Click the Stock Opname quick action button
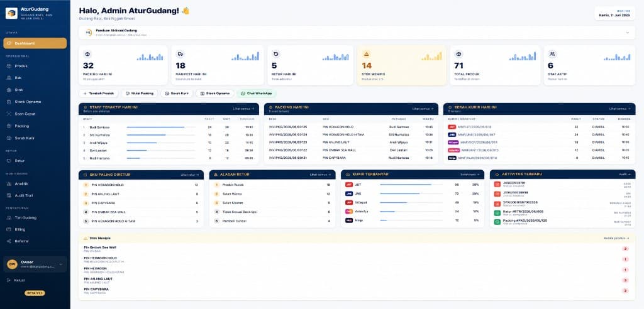 pyautogui.click(x=215, y=94)
